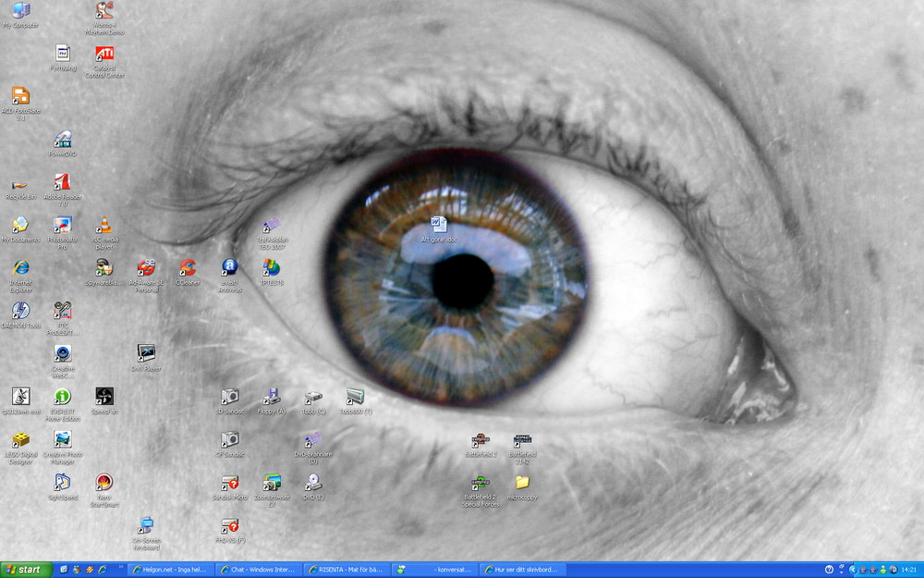Select the Battlefield 2142 game icon

point(522,441)
